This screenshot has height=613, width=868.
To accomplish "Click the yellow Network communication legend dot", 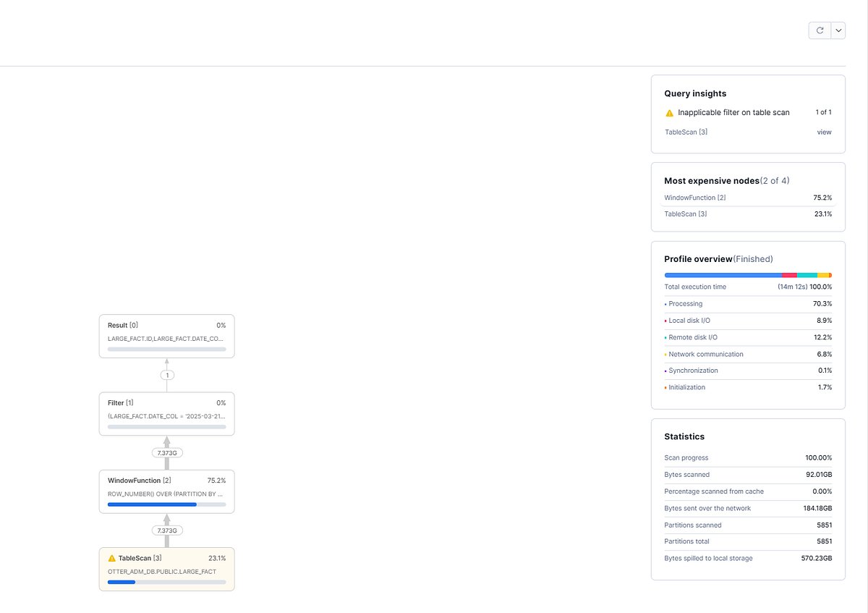I will [x=666, y=354].
